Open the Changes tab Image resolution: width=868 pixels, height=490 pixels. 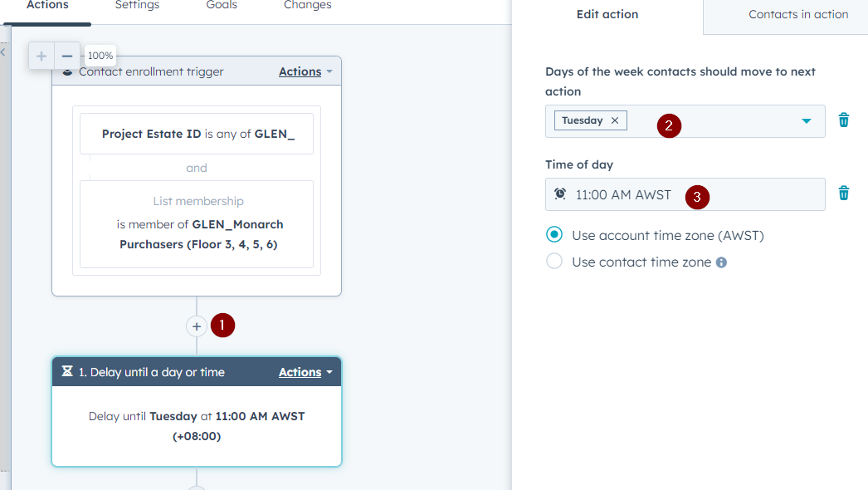tap(308, 6)
